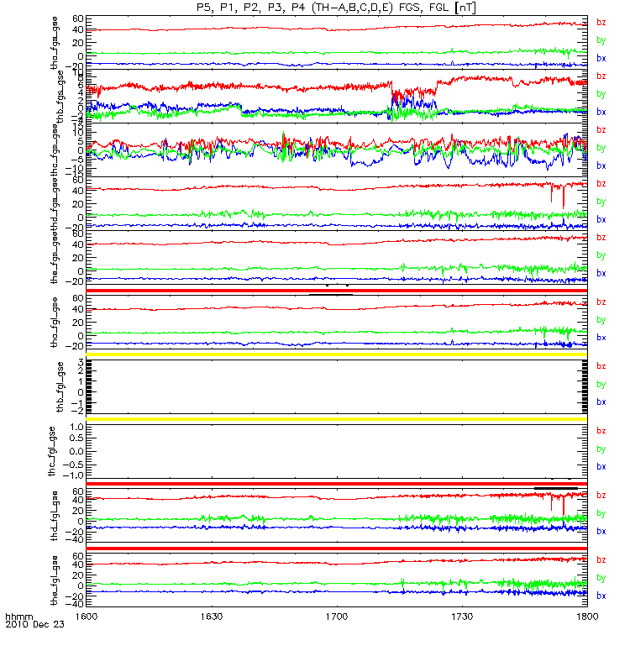Click the 1800 time axis label
Screen dimensions: 630x672
tap(587, 617)
